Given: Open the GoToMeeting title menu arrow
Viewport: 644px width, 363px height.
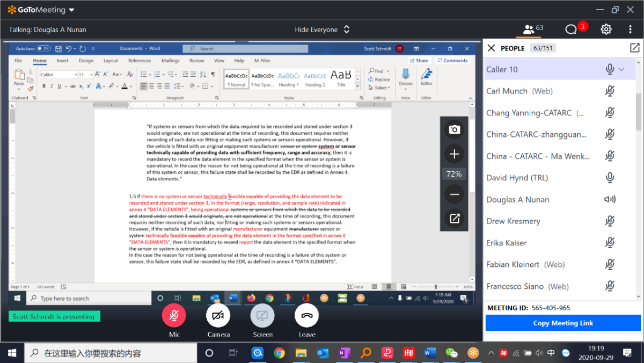Looking at the screenshot, I should (x=72, y=10).
